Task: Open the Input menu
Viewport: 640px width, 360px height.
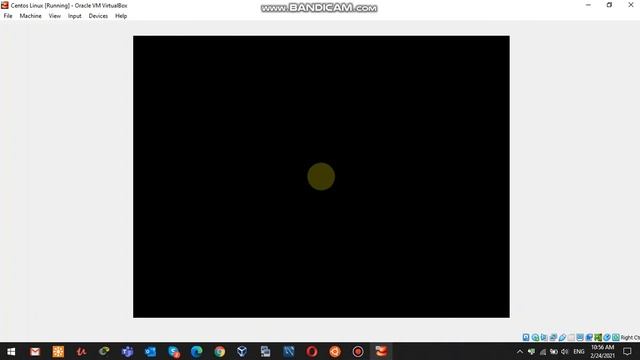Action: [75, 16]
